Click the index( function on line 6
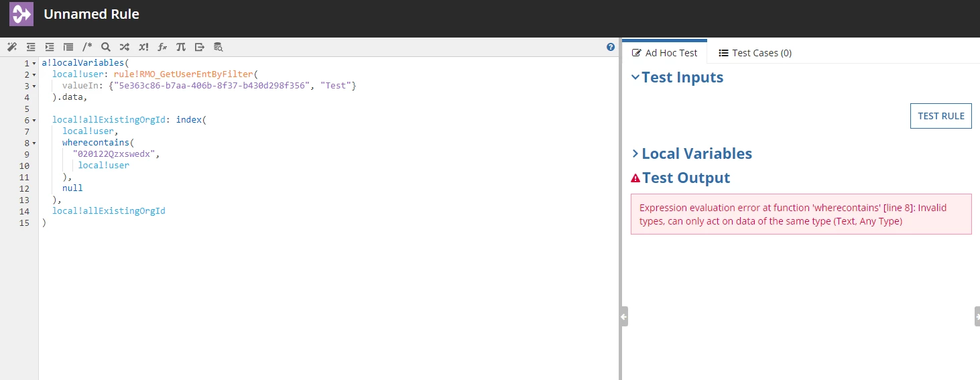This screenshot has height=380, width=980. [x=191, y=120]
